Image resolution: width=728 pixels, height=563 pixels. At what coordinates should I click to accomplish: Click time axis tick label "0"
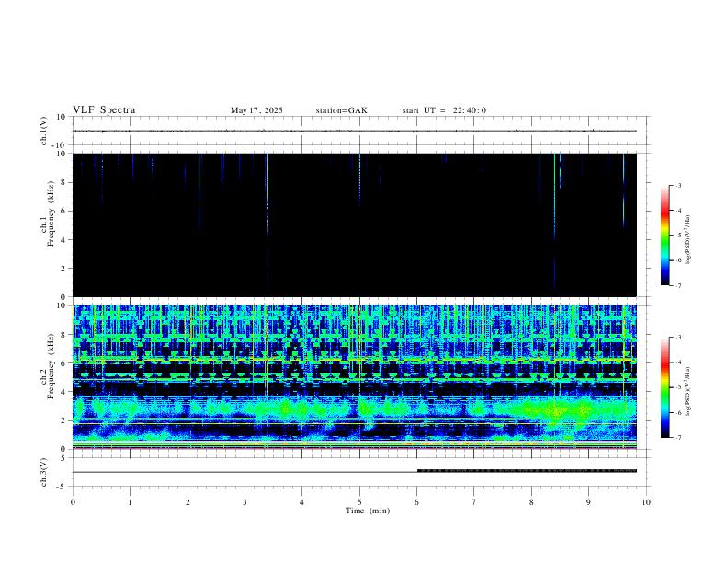click(x=73, y=502)
